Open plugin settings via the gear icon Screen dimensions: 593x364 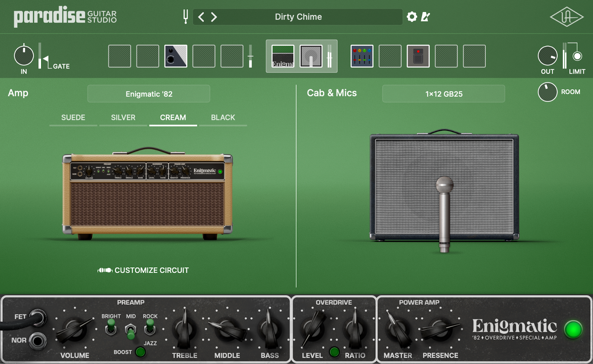coord(411,17)
